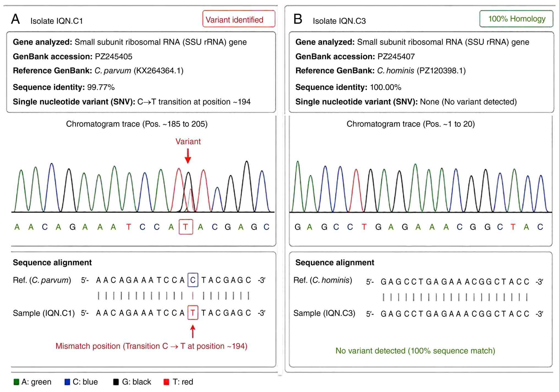Click "Chromatogram trace (Pos. ~185 to 205)" heading
The image size is (559, 392).
pyautogui.click(x=137, y=124)
